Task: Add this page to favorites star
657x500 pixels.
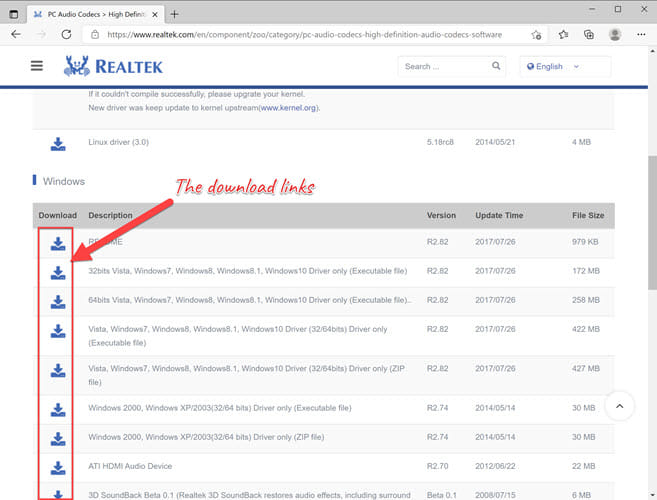Action: pos(536,35)
